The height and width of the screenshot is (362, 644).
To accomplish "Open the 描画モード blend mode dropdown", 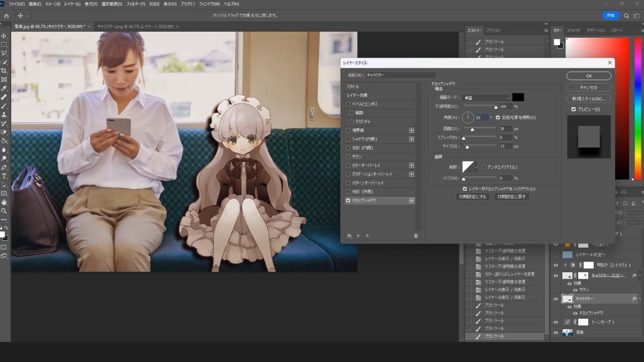I will point(487,98).
